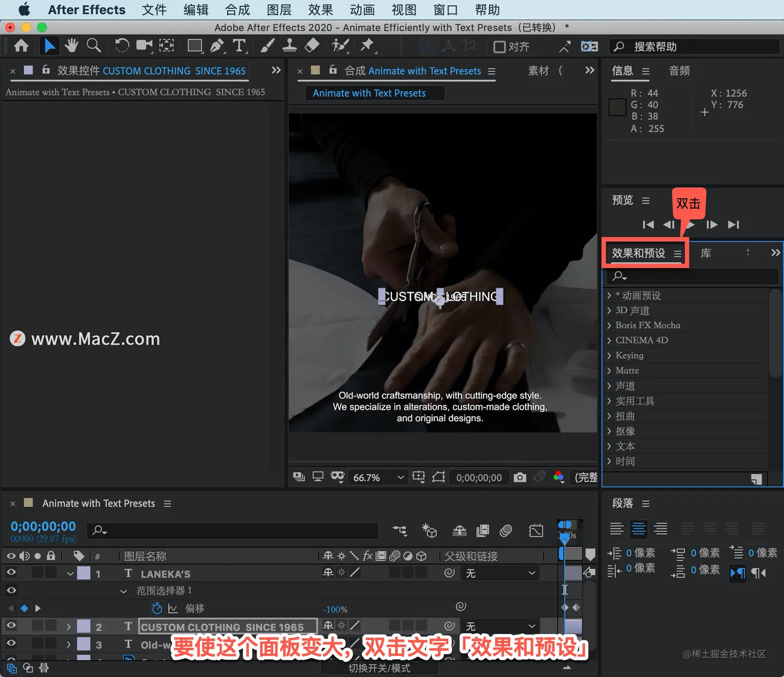Image resolution: width=784 pixels, height=677 pixels.
Task: Select the Unified Camera tool
Action: click(x=145, y=46)
